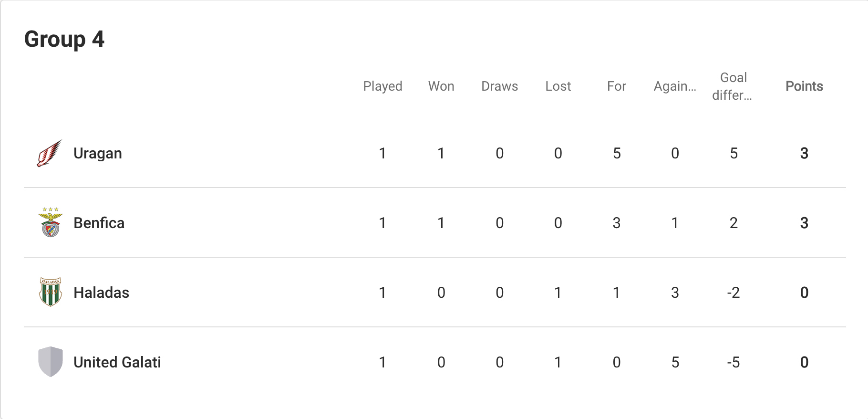
Task: Select the United Galati team name
Action: (117, 362)
